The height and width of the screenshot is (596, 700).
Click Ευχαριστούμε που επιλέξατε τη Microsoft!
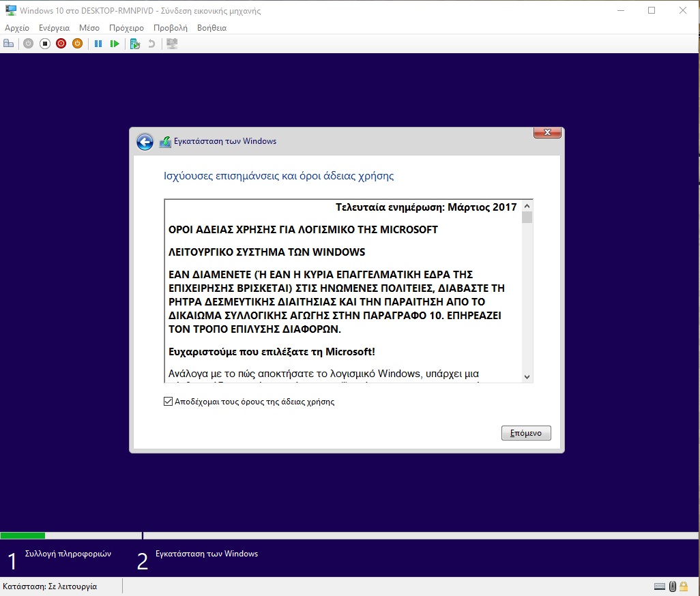[x=272, y=352]
